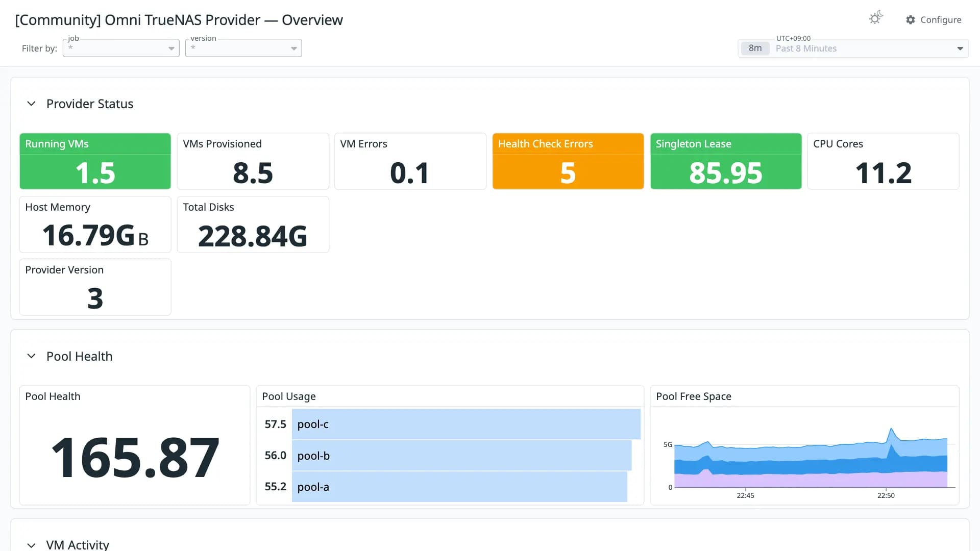Select the Running VMs stat panel
The height and width of the screenshot is (551, 980).
point(95,161)
